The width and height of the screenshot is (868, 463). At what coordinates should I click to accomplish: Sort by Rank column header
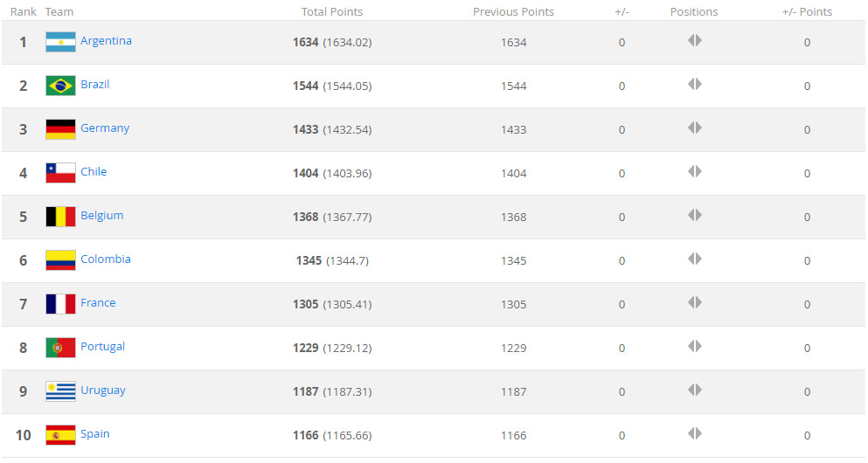tap(24, 11)
